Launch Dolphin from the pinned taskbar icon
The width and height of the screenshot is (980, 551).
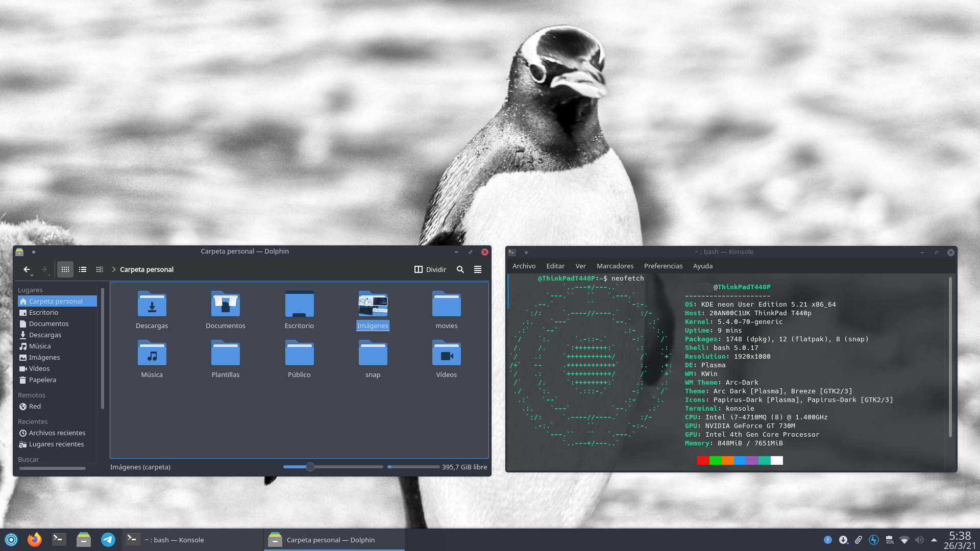(84, 539)
